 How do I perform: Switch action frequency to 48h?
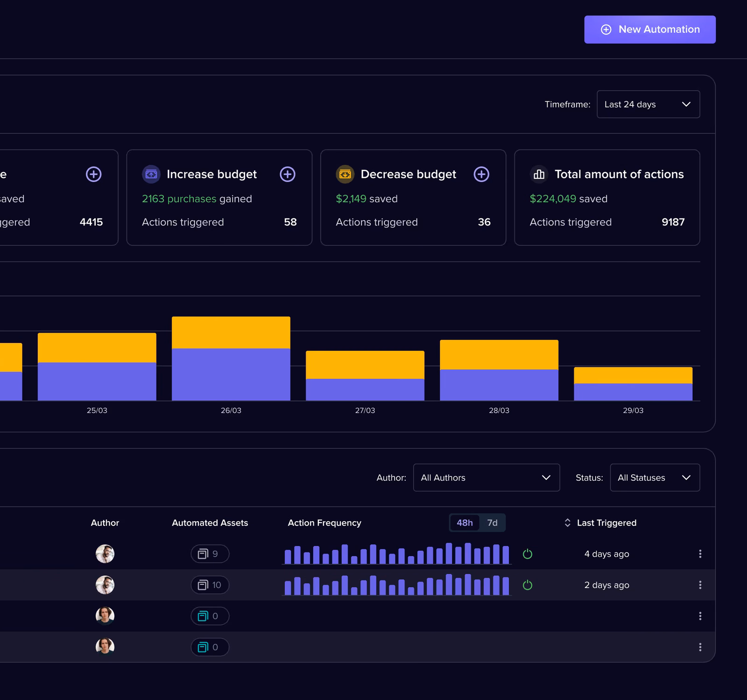pos(465,523)
